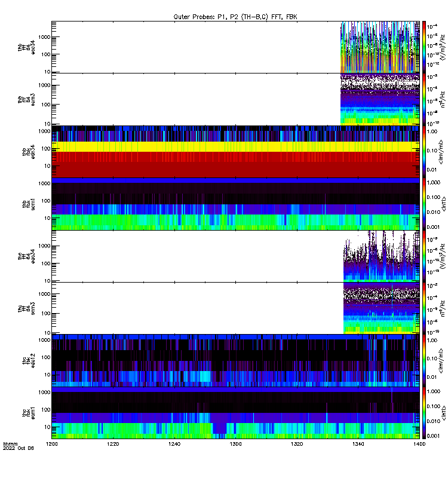Click the "0.001" colorbar tick of thb fbk scm1
448x478 pixels.
(434, 227)
